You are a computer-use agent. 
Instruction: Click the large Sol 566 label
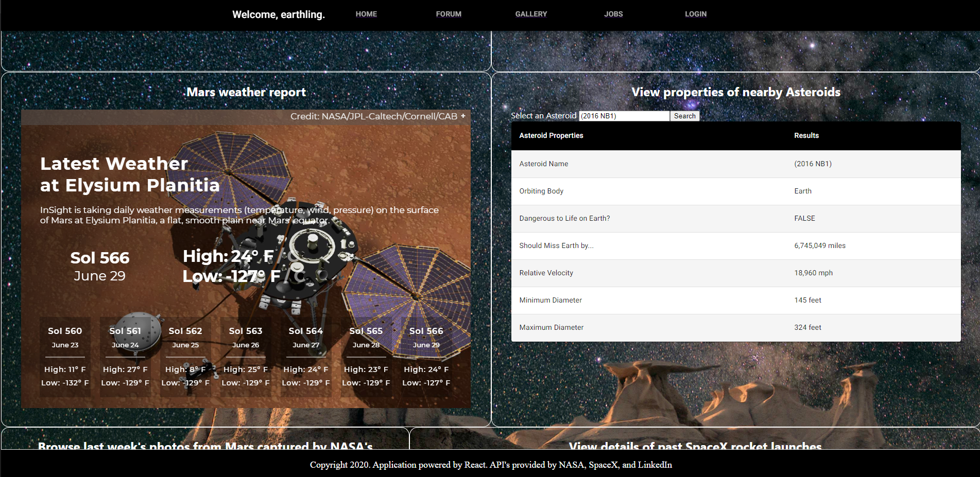[x=100, y=258]
